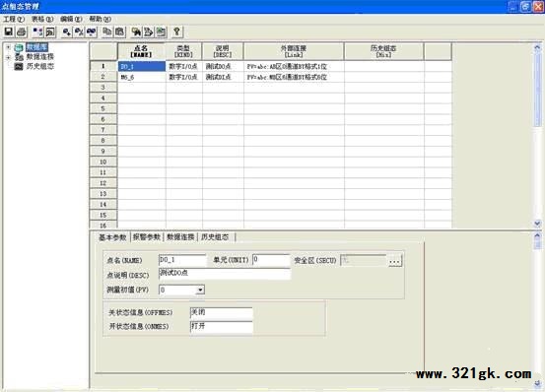
Task: Click the Print toolbar icon
Action: point(22,32)
